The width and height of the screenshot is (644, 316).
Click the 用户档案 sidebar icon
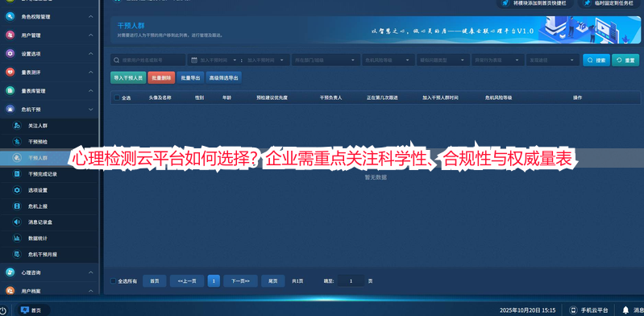10,290
